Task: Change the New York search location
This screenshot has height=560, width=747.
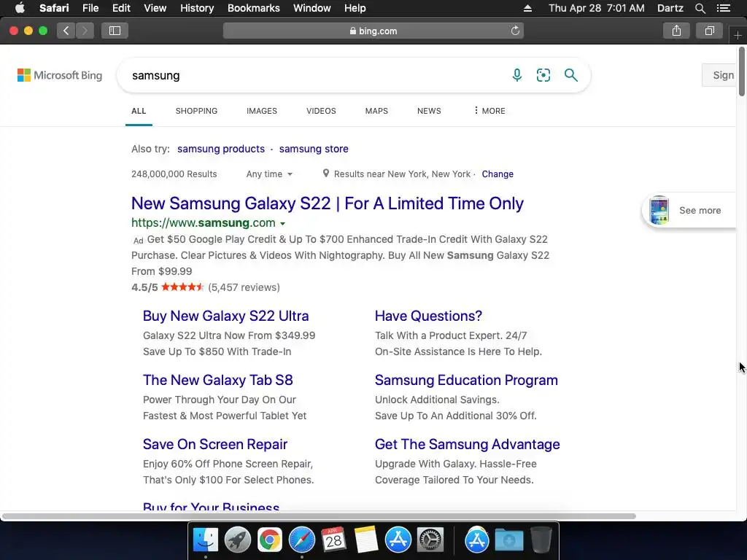Action: click(498, 174)
